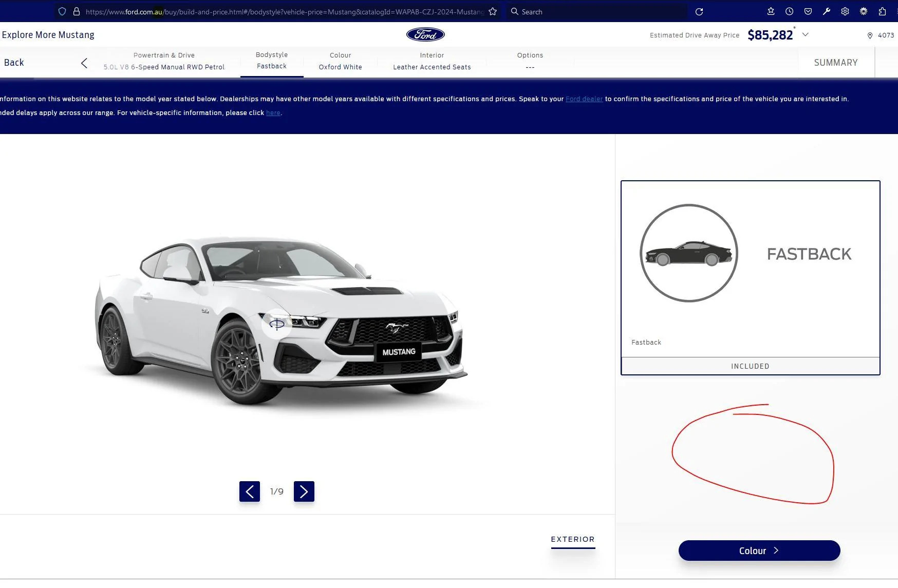Select the EXTERIOR view tab
The image size is (898, 588).
click(573, 539)
